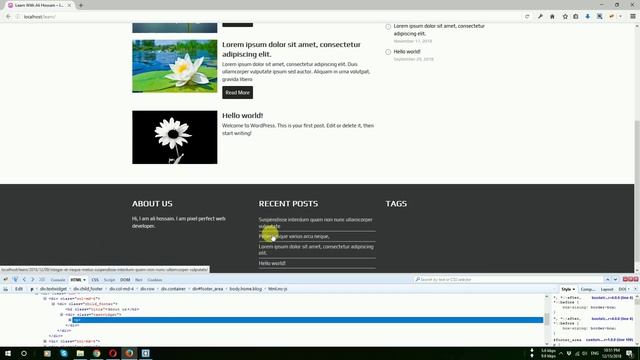Click the Firebug search previous up arrow
This screenshot has height=360, width=640.
tap(607, 280)
